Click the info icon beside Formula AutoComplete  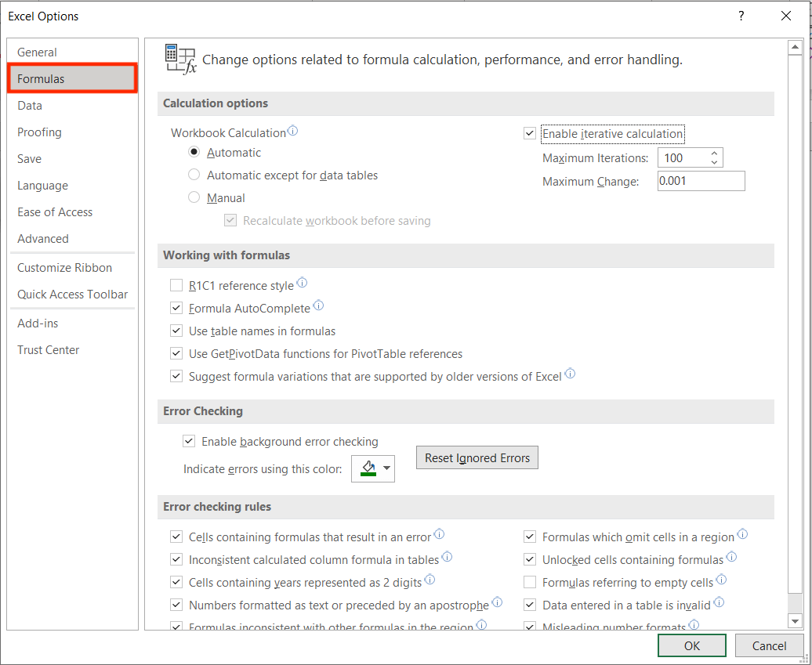(318, 305)
